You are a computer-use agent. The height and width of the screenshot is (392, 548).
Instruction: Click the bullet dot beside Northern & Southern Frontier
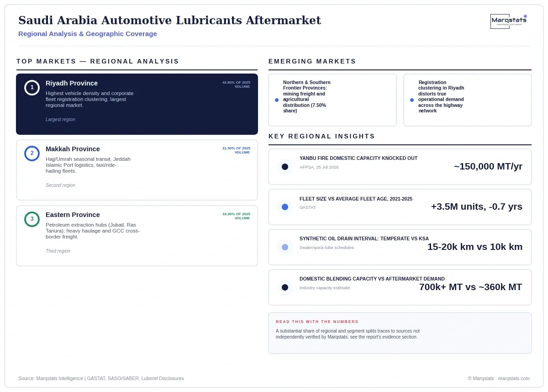pos(277,100)
